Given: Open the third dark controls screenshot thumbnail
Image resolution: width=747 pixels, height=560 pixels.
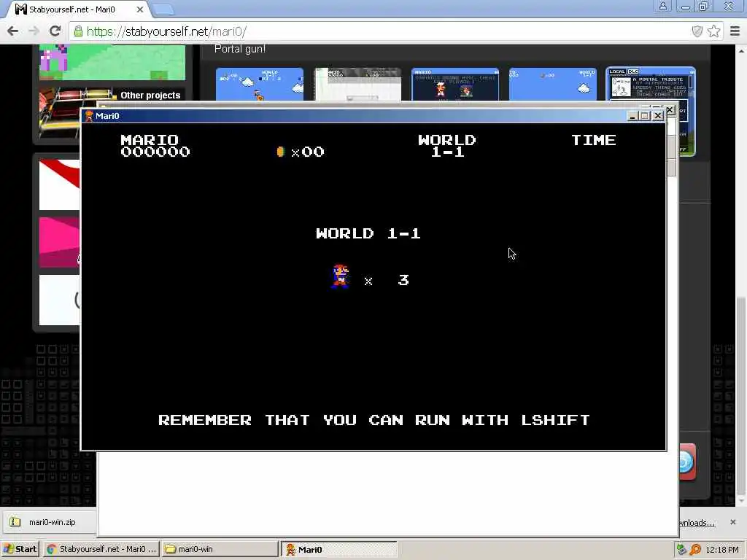Looking at the screenshot, I should click(455, 85).
